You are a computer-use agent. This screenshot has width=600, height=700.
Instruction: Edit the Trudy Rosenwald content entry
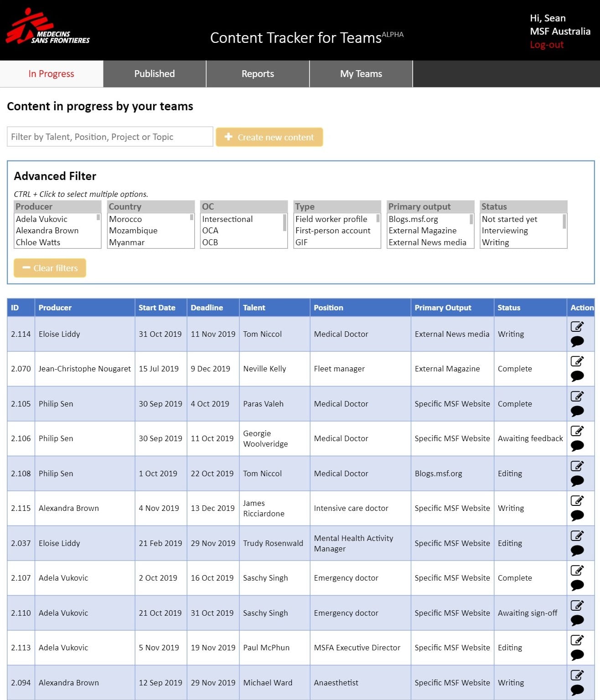click(x=577, y=535)
